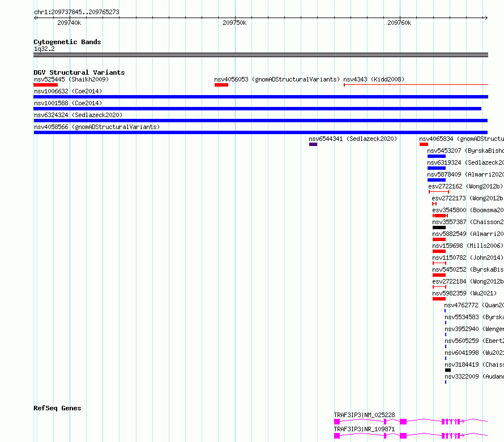Image resolution: width=504 pixels, height=442 pixels.
Task: Select the blue bar under nsv4058566
Action: [x=260, y=132]
